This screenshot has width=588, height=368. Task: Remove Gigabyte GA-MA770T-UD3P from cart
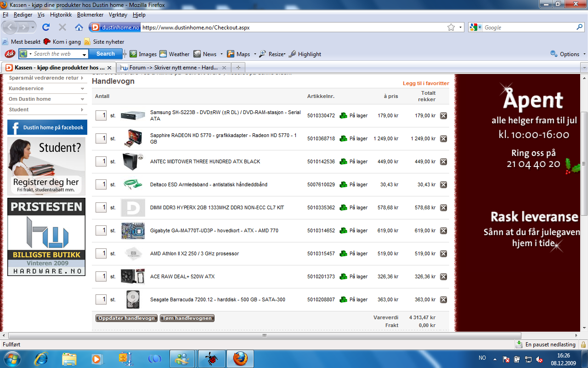click(443, 230)
